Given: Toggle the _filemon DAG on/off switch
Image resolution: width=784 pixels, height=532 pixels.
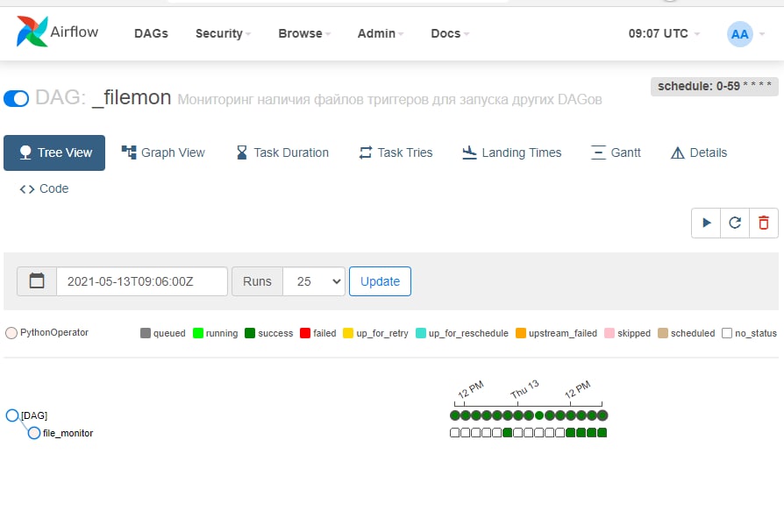Looking at the screenshot, I should pos(16,98).
